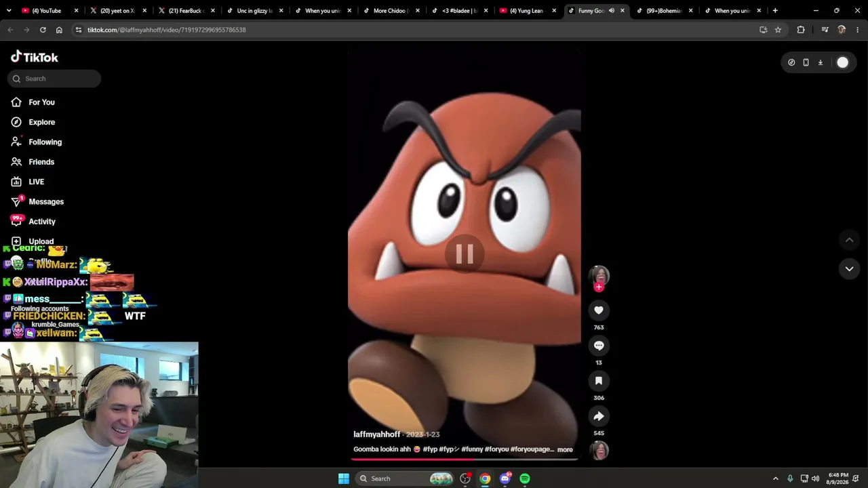Click the coin icon in top pill

(x=791, y=62)
